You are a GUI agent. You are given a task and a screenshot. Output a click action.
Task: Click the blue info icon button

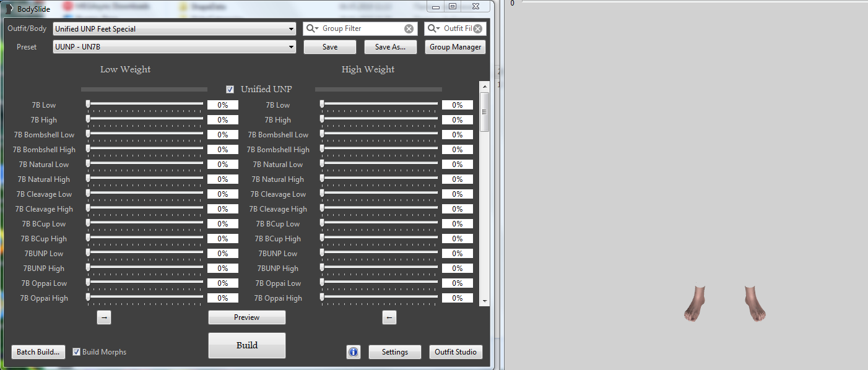(x=354, y=352)
